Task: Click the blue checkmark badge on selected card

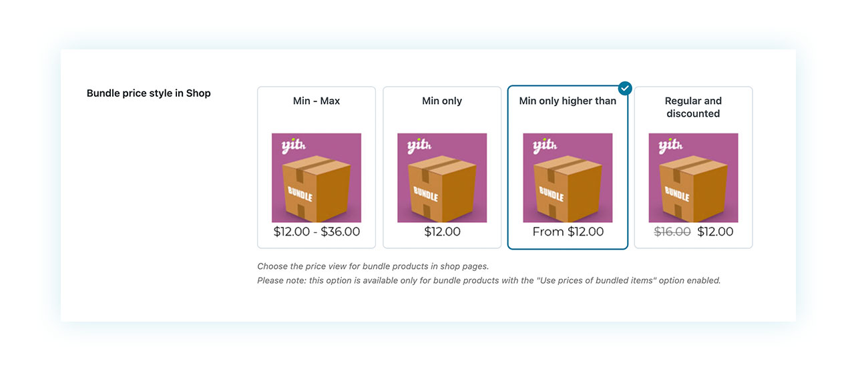Action: coord(625,88)
